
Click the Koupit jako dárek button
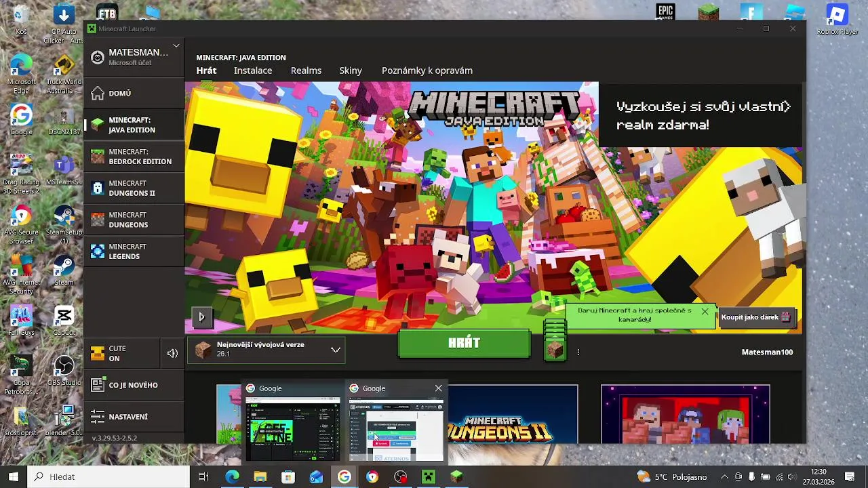tap(756, 317)
